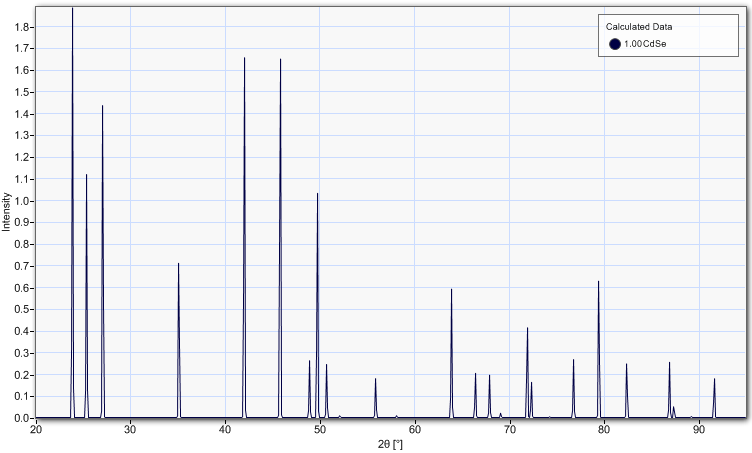This screenshot has height=453, width=752.
Task: Select the peak tip near 27 degrees
Action: (x=102, y=107)
